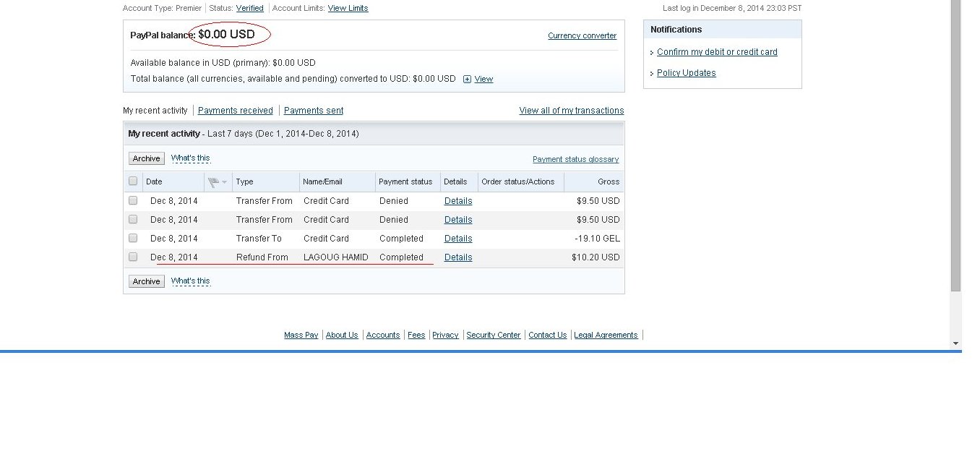Click the LAGOUG HAMID name cell
Viewport: 980px width, 457px height.
coord(336,257)
